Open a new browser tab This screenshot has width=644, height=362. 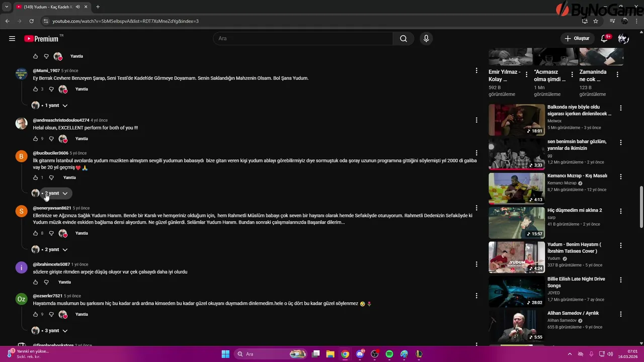tap(98, 7)
